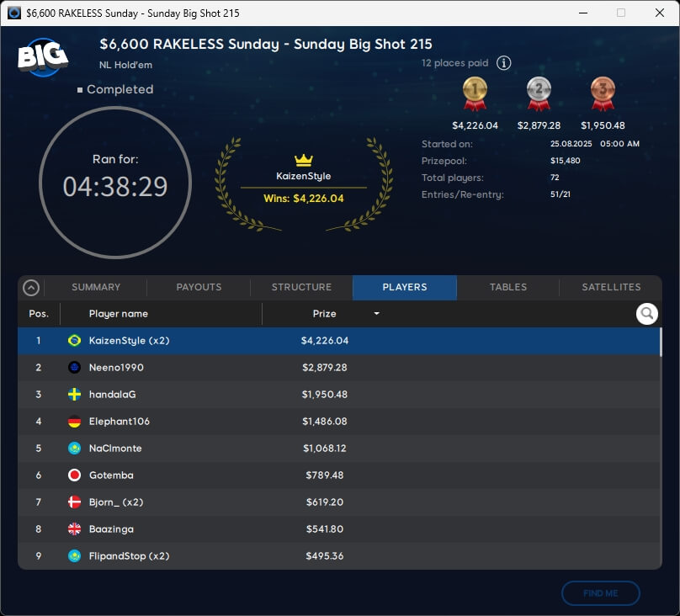Image resolution: width=680 pixels, height=616 pixels.
Task: Click the places paid info icon
Action: pos(503,63)
